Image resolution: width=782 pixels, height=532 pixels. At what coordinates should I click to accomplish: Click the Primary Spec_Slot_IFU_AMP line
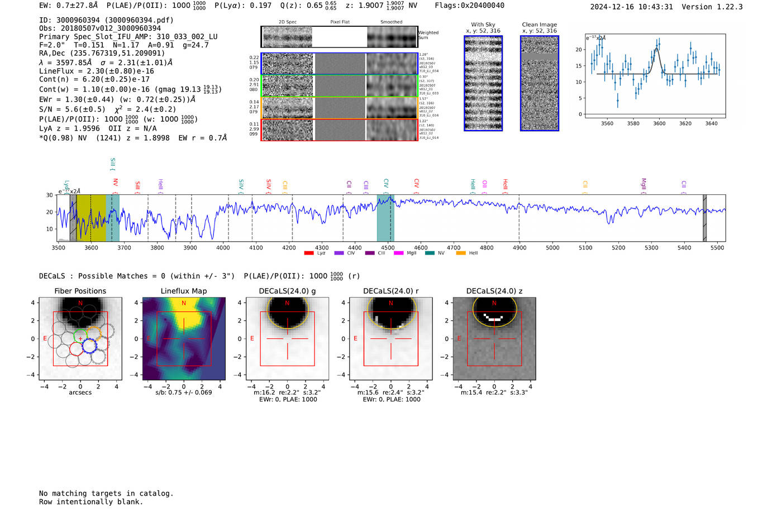[128, 37]
